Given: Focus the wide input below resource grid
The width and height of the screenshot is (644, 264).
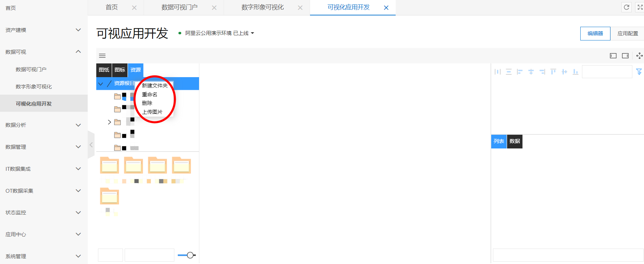Looking at the screenshot, I should coord(149,255).
